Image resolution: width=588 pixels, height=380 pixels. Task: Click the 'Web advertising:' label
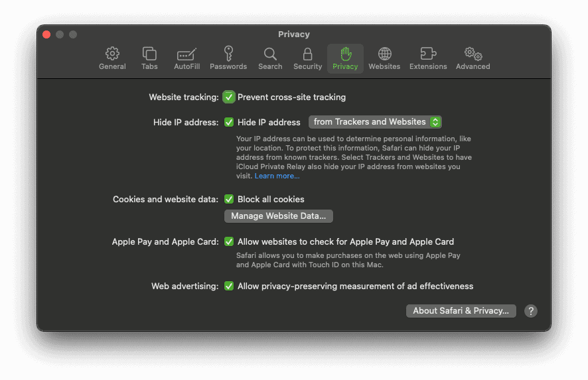click(x=184, y=286)
